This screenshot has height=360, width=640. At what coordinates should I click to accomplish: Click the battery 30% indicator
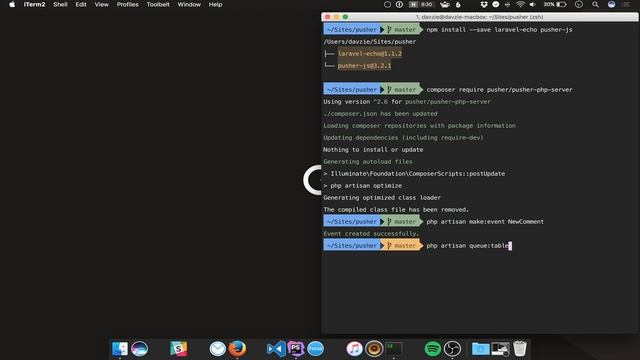tap(555, 4)
